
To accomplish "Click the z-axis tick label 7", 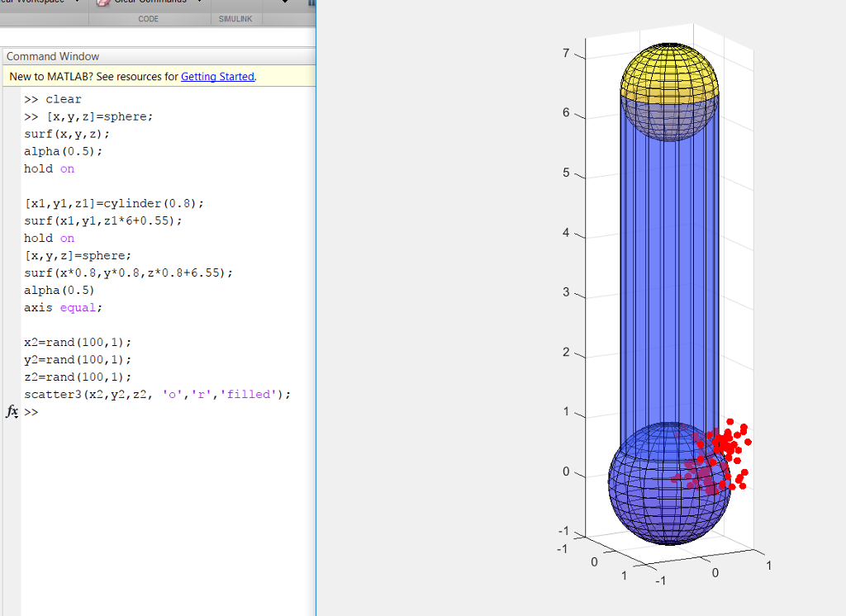I will (x=565, y=53).
